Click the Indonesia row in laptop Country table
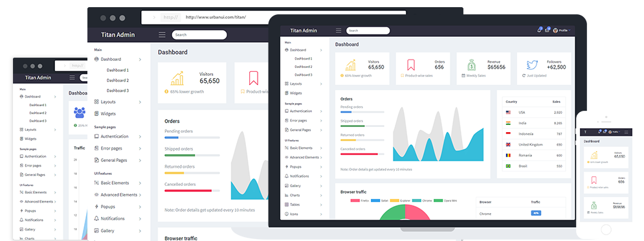This screenshot has height=241, width=644. coord(534,134)
